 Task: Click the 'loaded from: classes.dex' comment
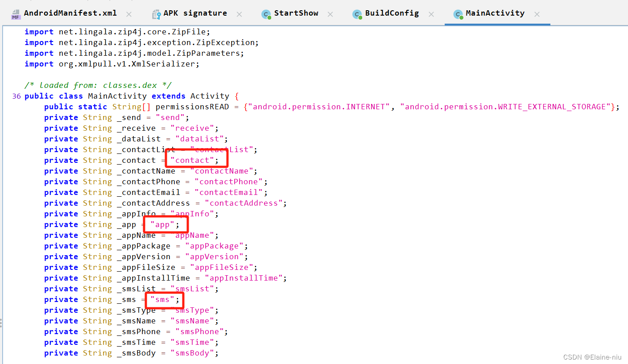click(x=98, y=85)
